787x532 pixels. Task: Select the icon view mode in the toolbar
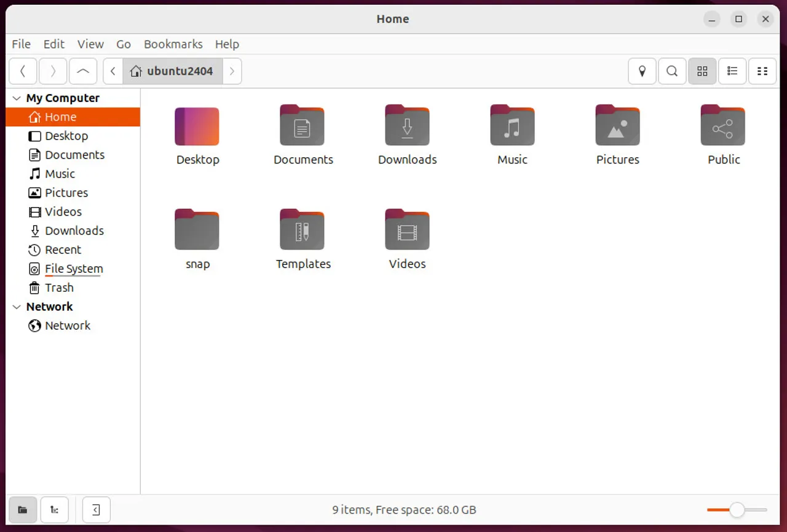pyautogui.click(x=702, y=71)
